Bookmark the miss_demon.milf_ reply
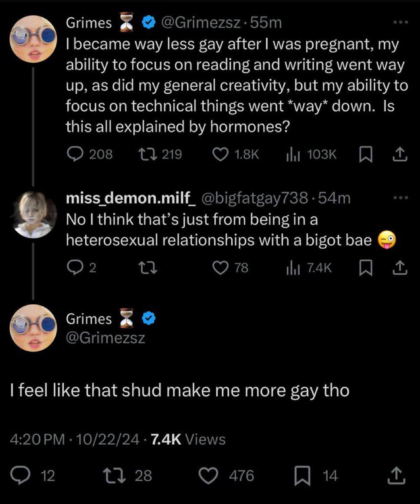The image size is (420, 504). pyautogui.click(x=367, y=268)
